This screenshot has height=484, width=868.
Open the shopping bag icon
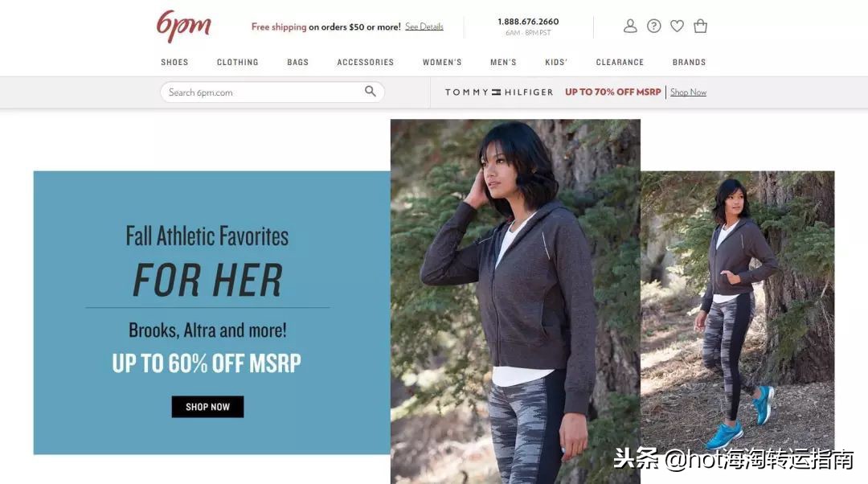pos(700,26)
